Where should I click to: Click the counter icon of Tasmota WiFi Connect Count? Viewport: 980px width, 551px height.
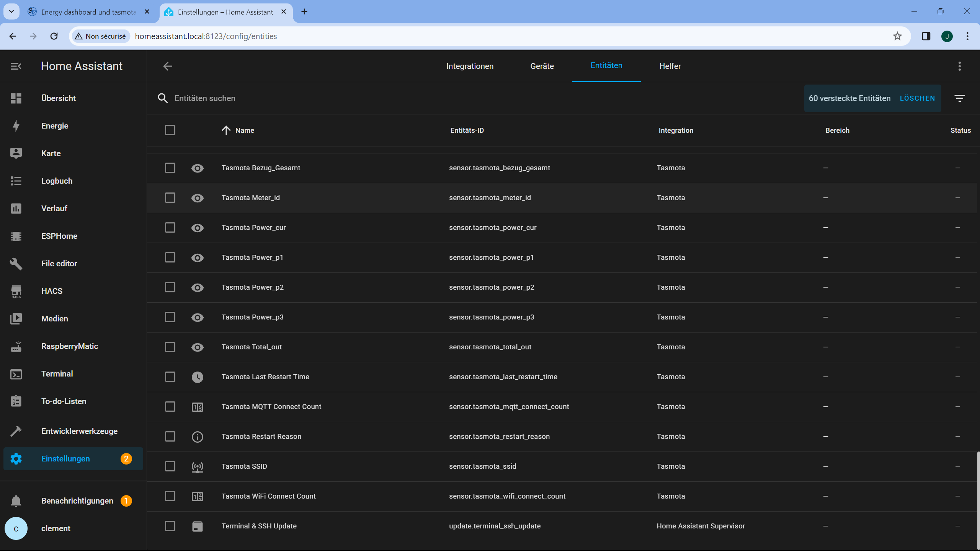tap(198, 496)
